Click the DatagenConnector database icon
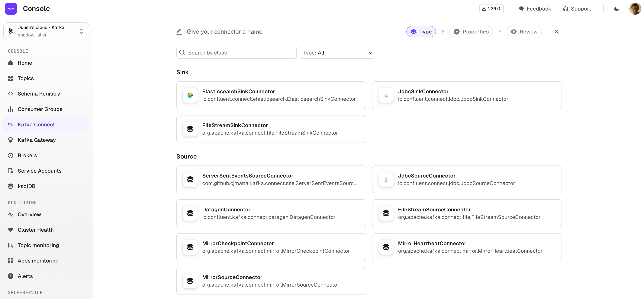This screenshot has height=299, width=644. coord(190,213)
